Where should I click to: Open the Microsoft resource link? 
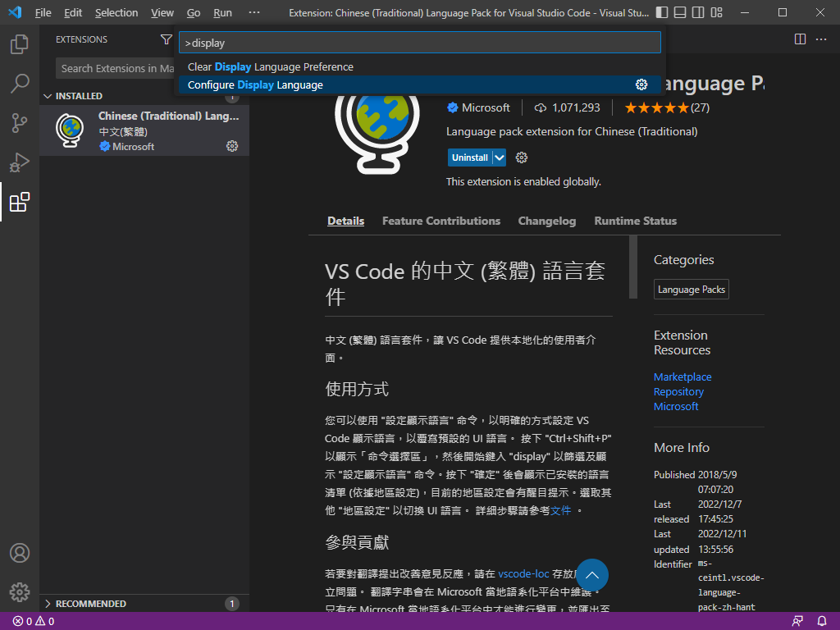click(x=676, y=406)
